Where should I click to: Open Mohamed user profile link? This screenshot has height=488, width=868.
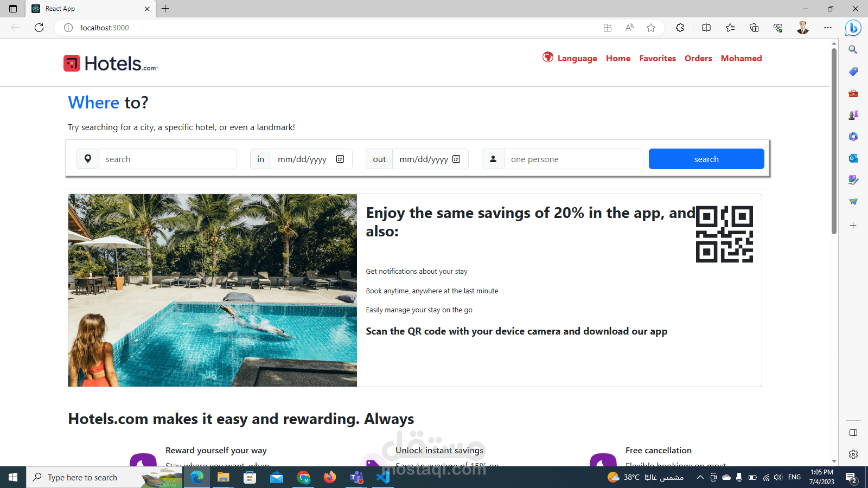(741, 59)
